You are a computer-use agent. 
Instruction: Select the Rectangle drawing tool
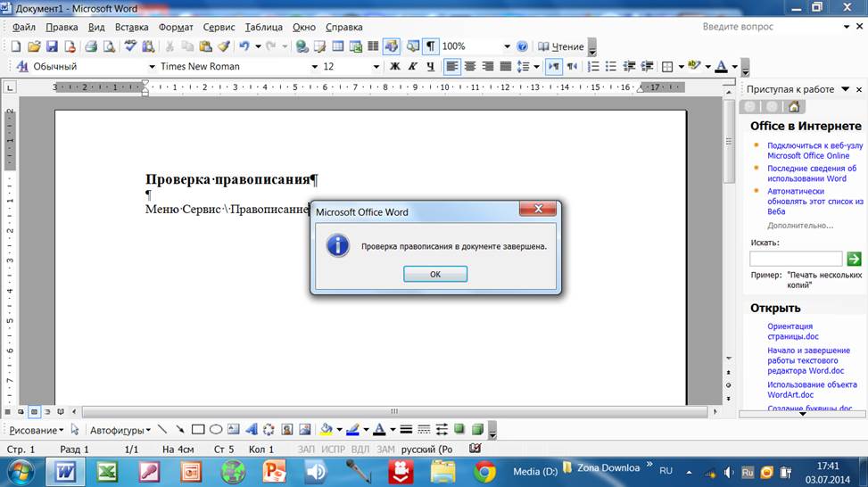click(x=198, y=429)
